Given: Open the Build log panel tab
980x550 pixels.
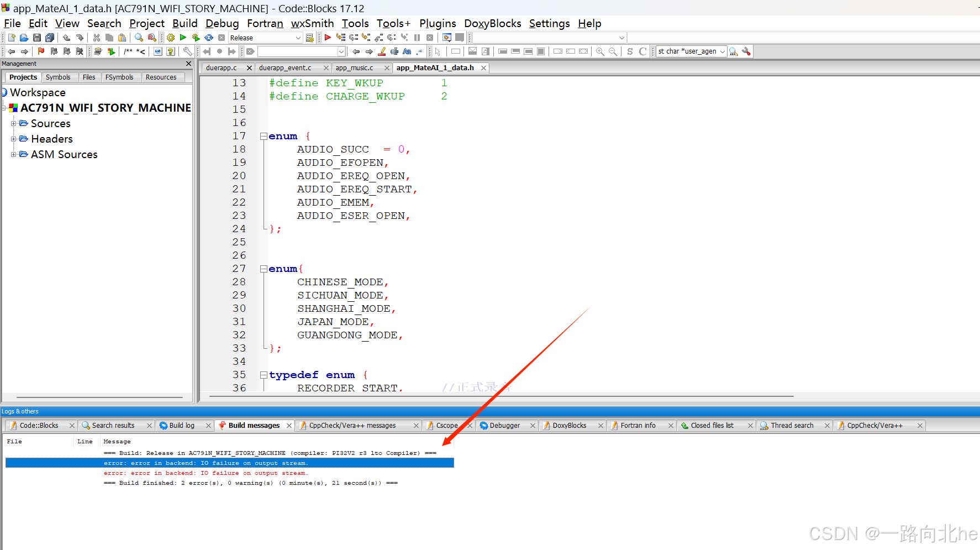Looking at the screenshot, I should tap(182, 425).
